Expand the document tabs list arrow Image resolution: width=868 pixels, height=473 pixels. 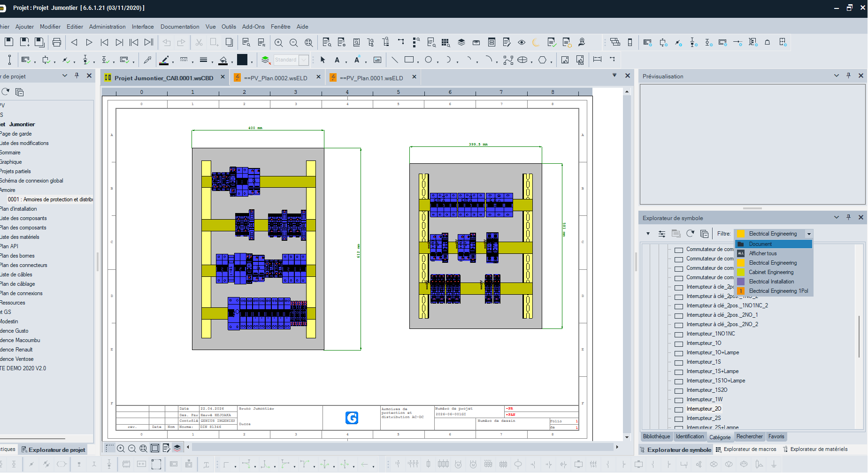(615, 75)
